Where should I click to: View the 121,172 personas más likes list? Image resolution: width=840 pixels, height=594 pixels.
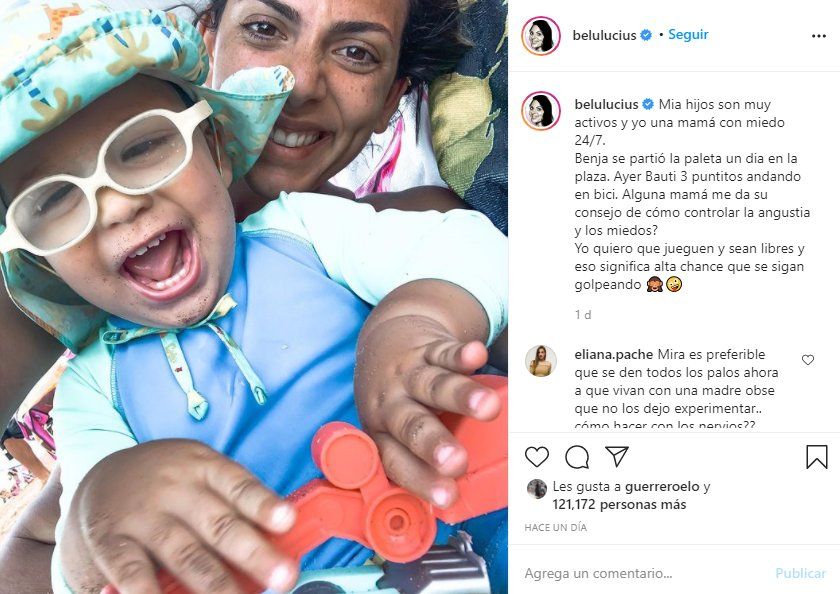tap(619, 505)
